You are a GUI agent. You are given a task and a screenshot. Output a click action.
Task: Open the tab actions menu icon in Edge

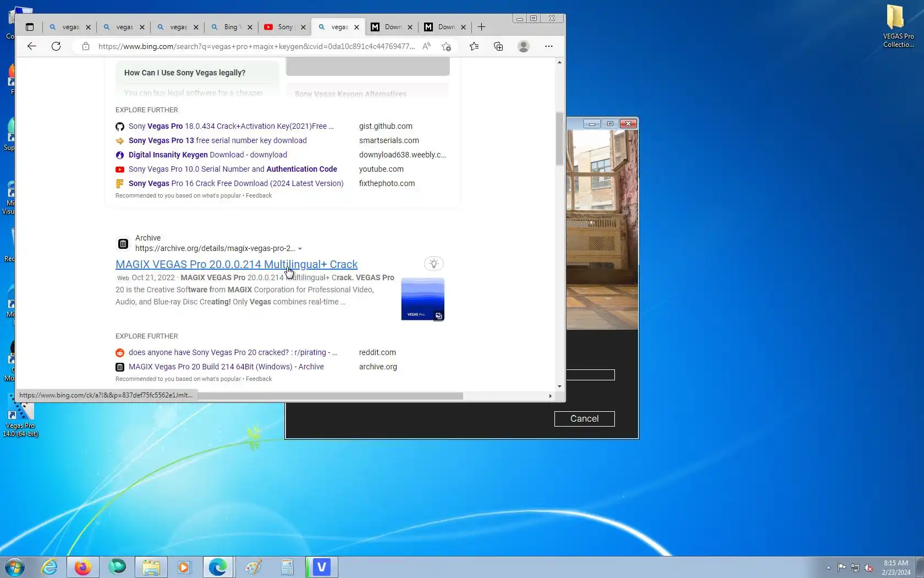tap(30, 27)
